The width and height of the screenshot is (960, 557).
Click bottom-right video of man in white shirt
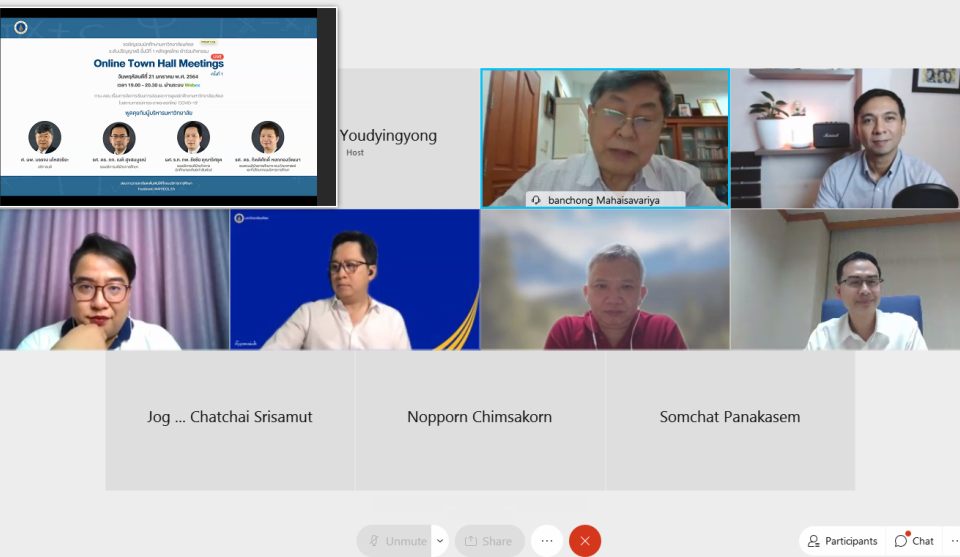click(x=844, y=280)
